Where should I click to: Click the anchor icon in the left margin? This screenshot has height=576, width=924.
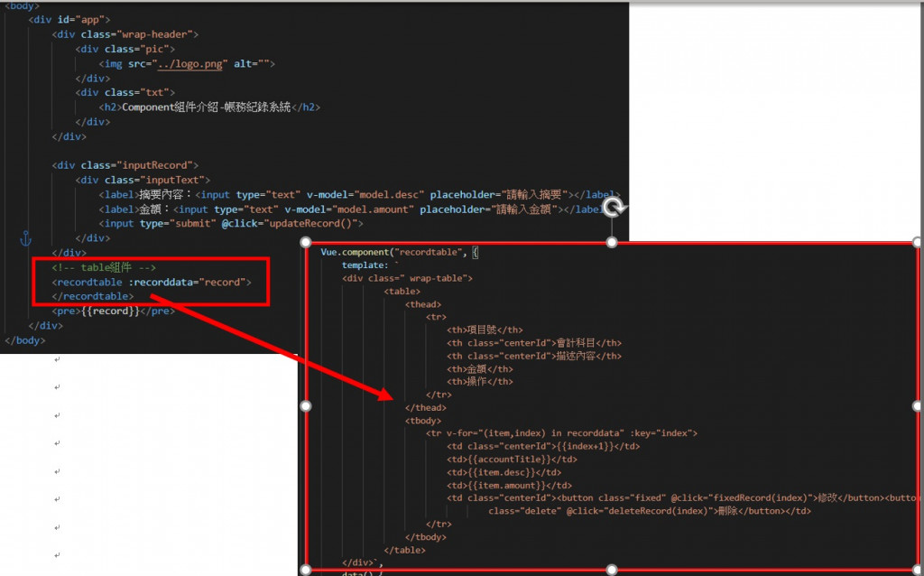click(25, 238)
